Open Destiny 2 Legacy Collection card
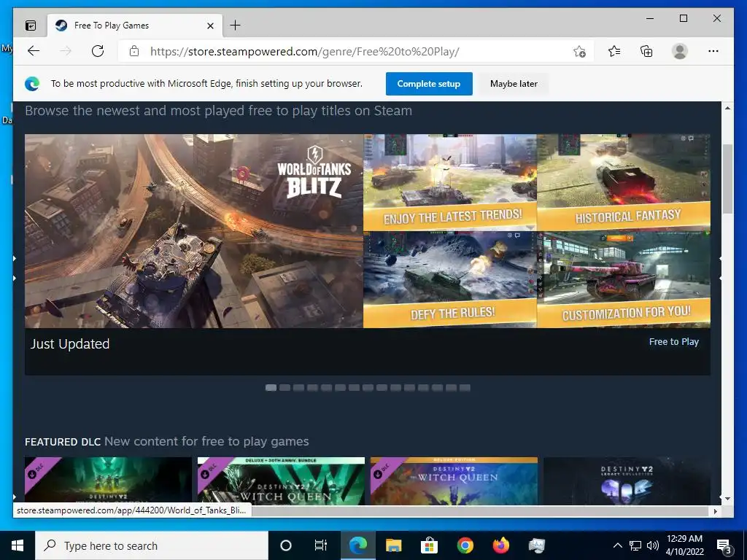 click(627, 481)
